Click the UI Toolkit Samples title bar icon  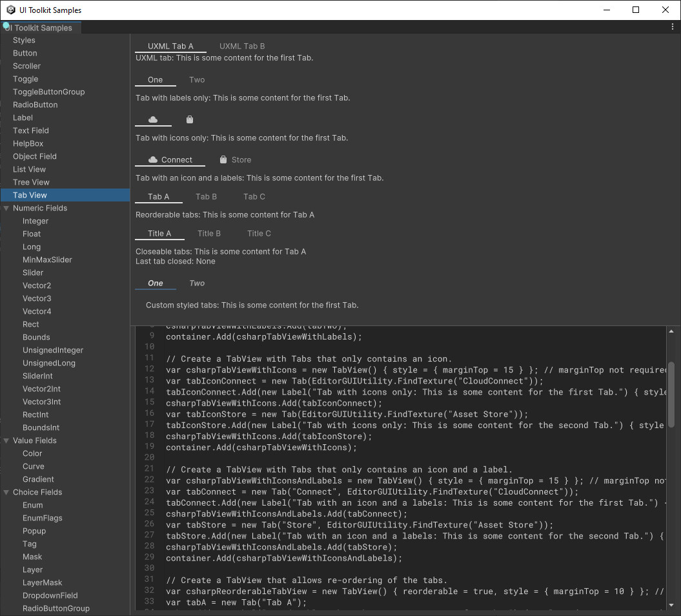(9, 10)
